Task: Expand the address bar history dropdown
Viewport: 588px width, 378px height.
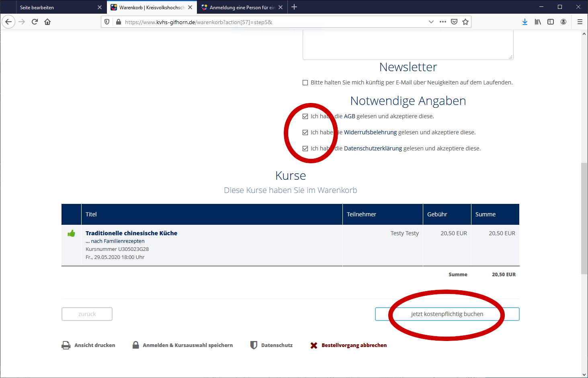Action: click(x=431, y=22)
